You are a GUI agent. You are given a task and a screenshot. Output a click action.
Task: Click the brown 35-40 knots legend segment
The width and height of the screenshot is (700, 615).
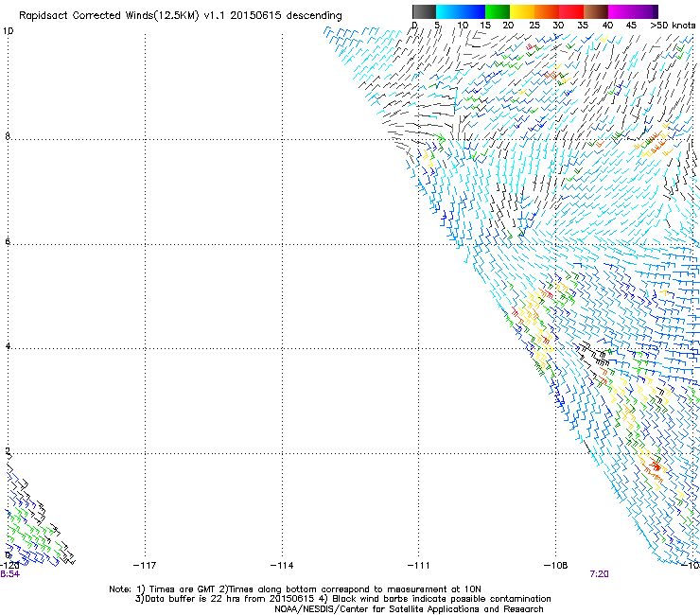(596, 11)
